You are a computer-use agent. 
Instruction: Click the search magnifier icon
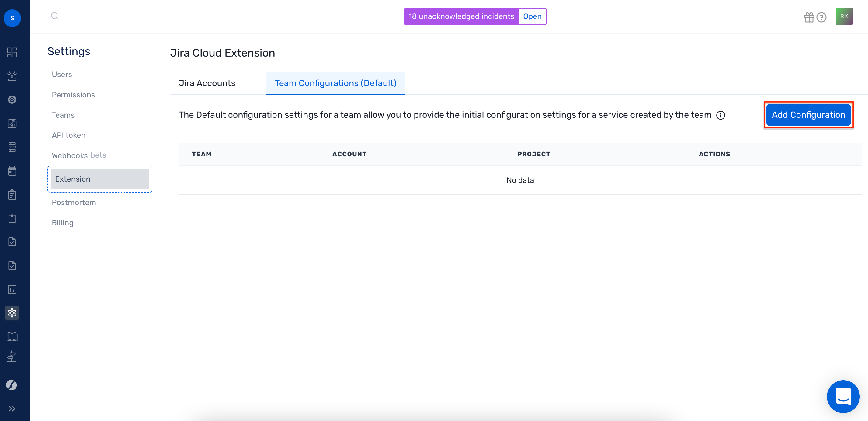54,16
